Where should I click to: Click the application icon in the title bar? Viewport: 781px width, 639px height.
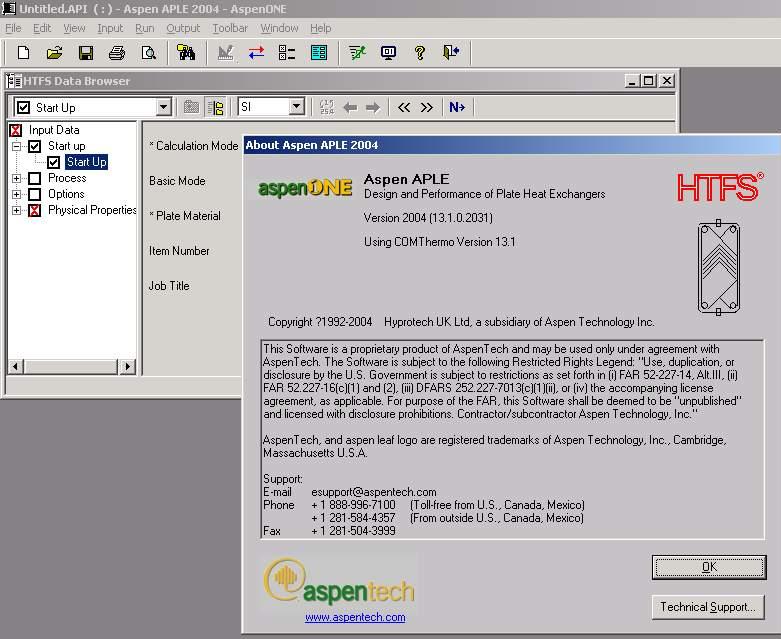point(9,8)
